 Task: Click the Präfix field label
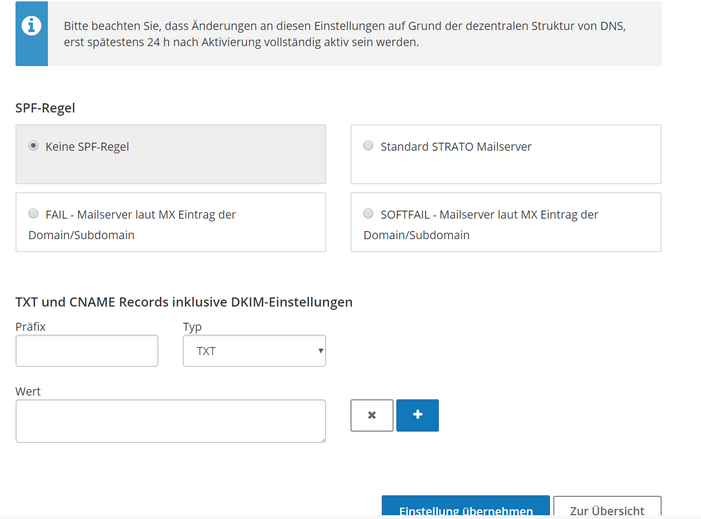30,327
